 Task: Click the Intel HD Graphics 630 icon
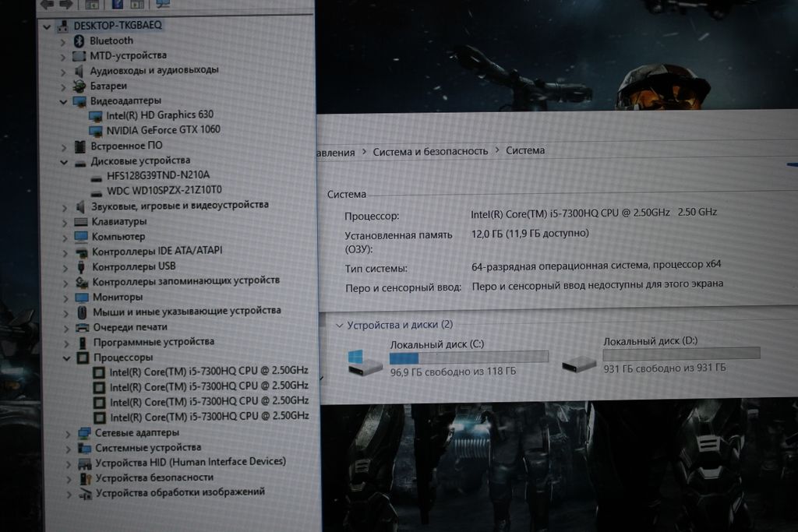(96, 115)
